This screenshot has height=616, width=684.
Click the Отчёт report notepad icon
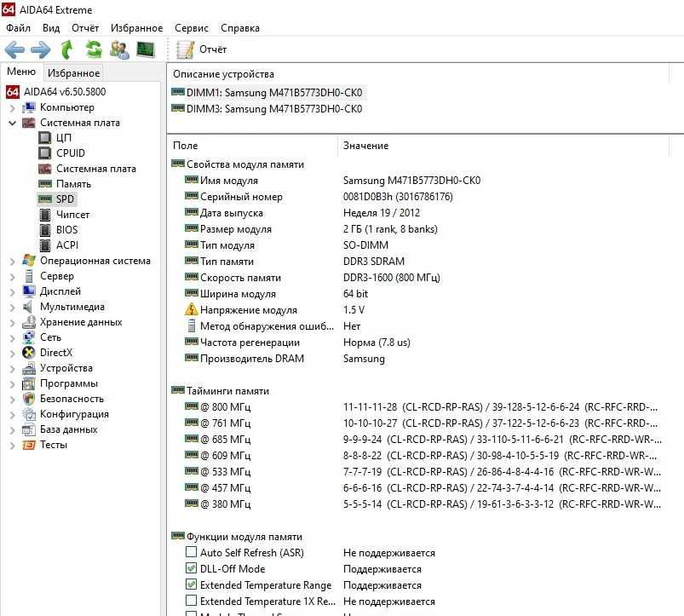point(186,49)
